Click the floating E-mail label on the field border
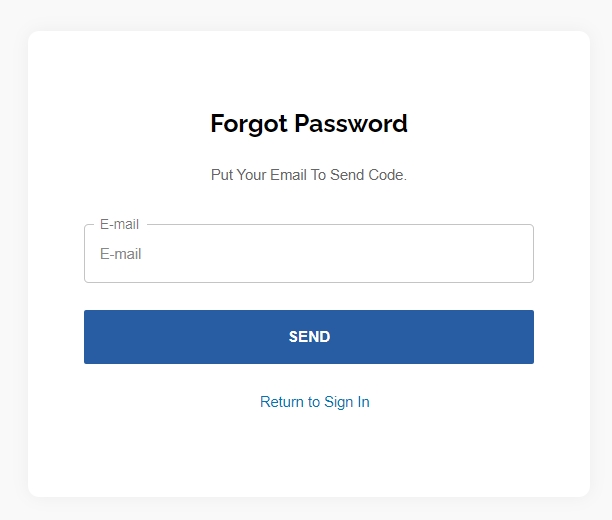The width and height of the screenshot is (612, 520). pos(119,224)
